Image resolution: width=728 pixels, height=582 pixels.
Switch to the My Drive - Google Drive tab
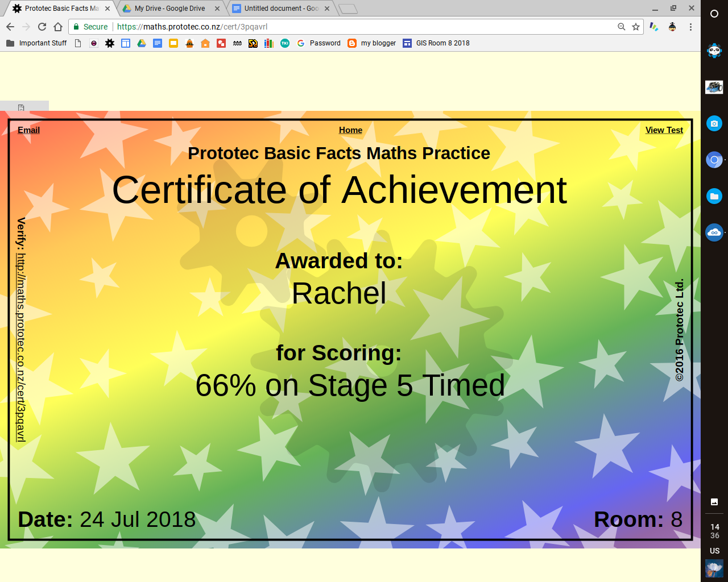point(169,9)
